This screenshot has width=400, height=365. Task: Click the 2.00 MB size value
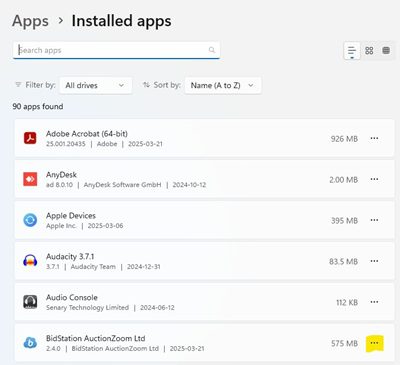point(344,180)
